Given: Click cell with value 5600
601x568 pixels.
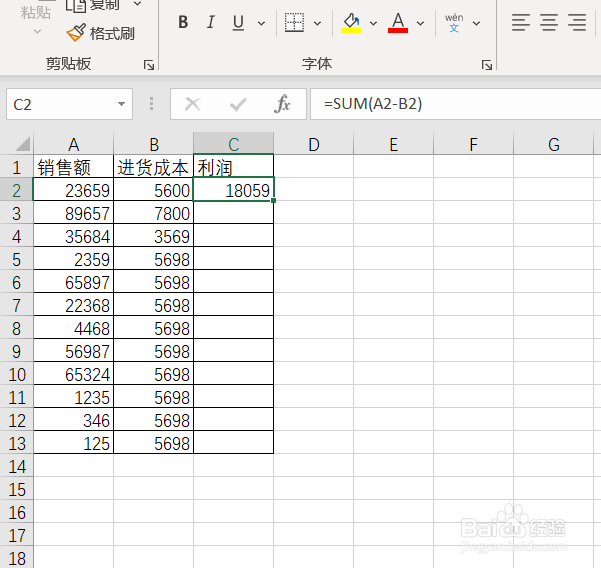Looking at the screenshot, I should pos(154,189).
